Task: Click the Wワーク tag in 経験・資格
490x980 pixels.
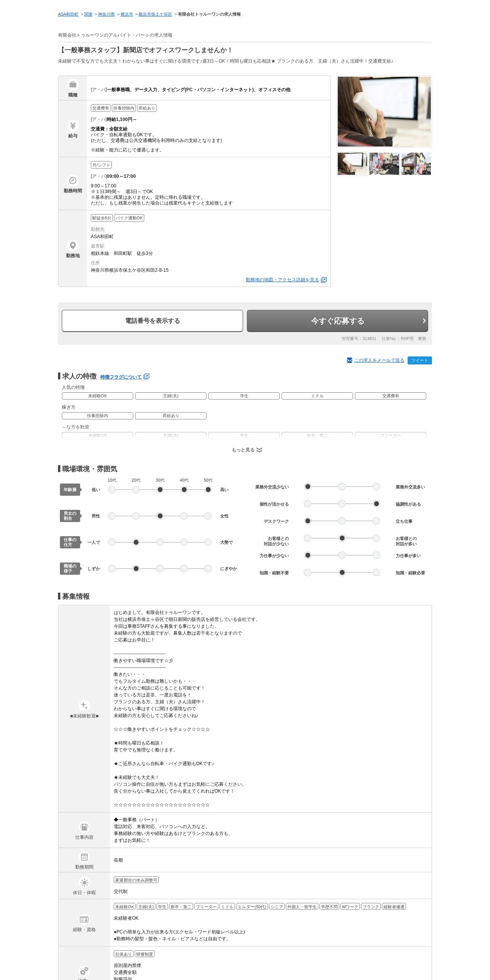Action: [350, 907]
